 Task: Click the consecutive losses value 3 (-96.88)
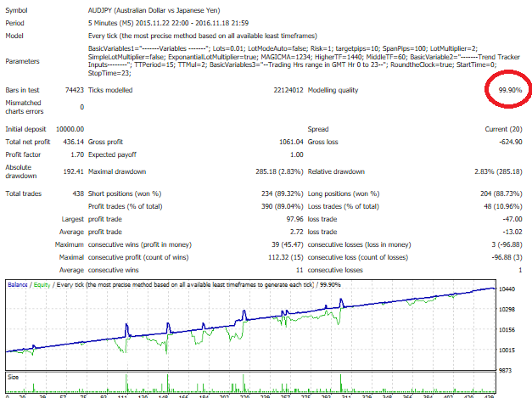[x=505, y=244]
